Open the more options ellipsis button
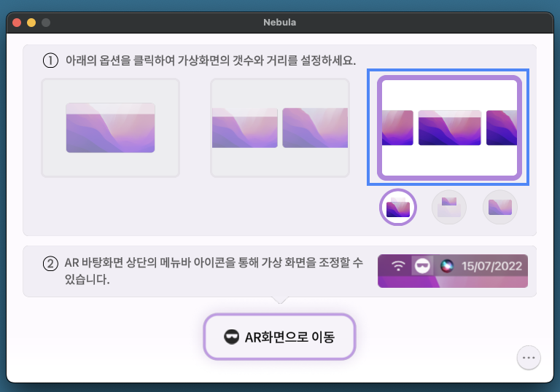560x392 pixels. 529,357
